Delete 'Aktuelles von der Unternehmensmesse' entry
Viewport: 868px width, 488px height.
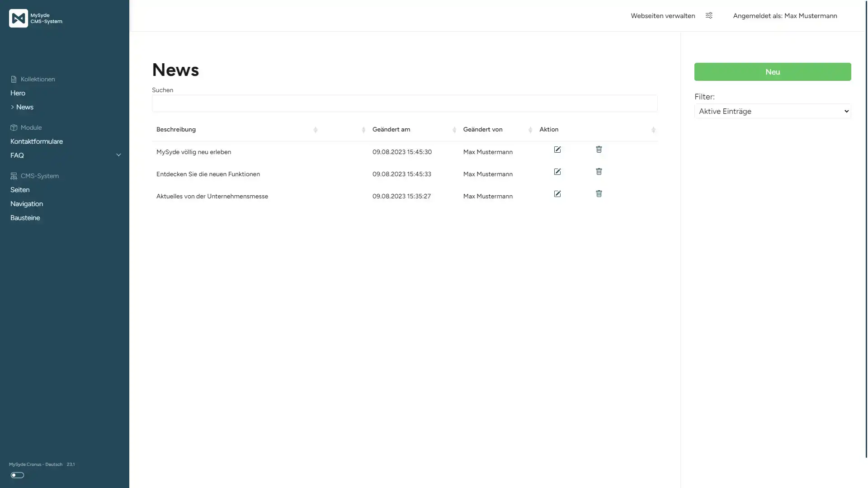click(599, 193)
